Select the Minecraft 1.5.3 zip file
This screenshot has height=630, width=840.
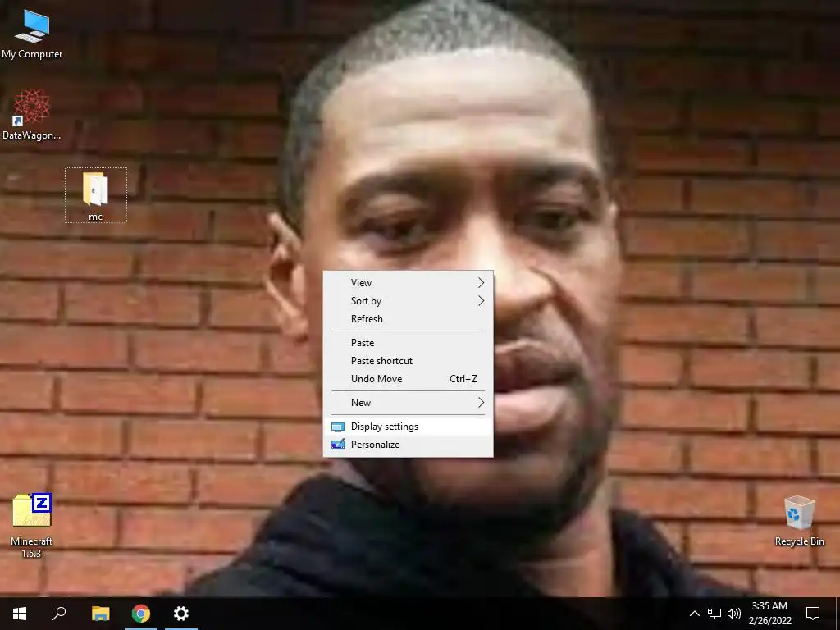pos(32,525)
